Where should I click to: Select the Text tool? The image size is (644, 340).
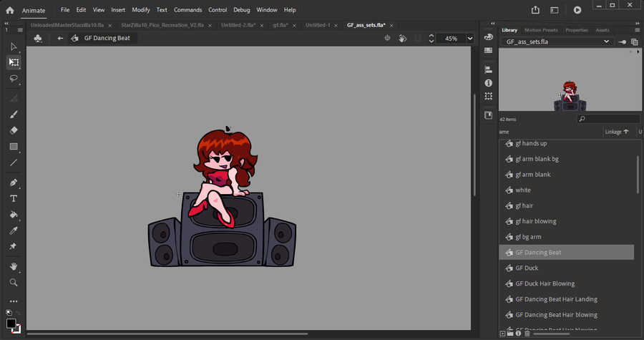click(x=14, y=199)
